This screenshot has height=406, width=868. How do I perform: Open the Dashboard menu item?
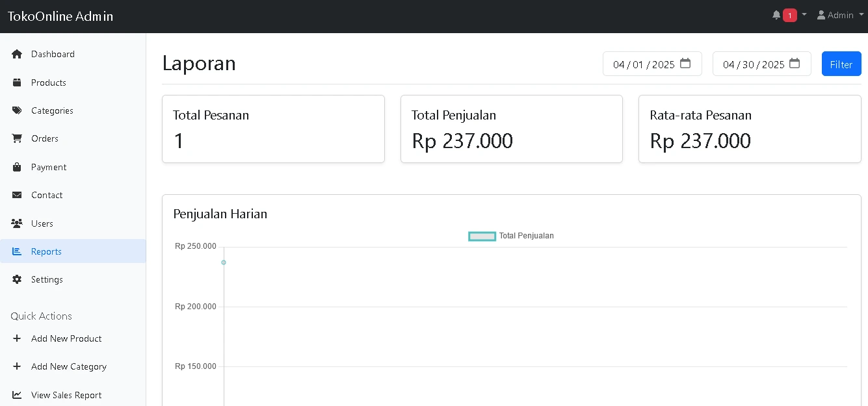73,54
